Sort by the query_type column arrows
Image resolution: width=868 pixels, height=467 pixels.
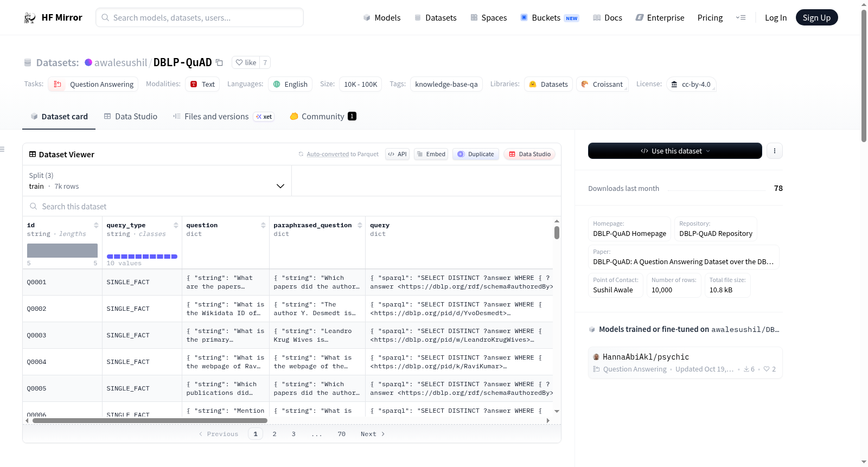tap(176, 225)
